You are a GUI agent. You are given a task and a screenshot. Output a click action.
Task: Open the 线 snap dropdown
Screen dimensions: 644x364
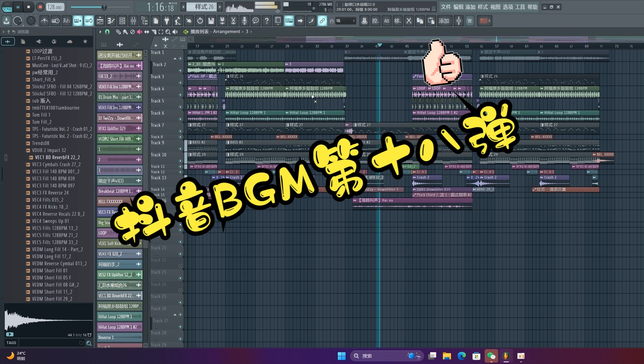pos(345,21)
